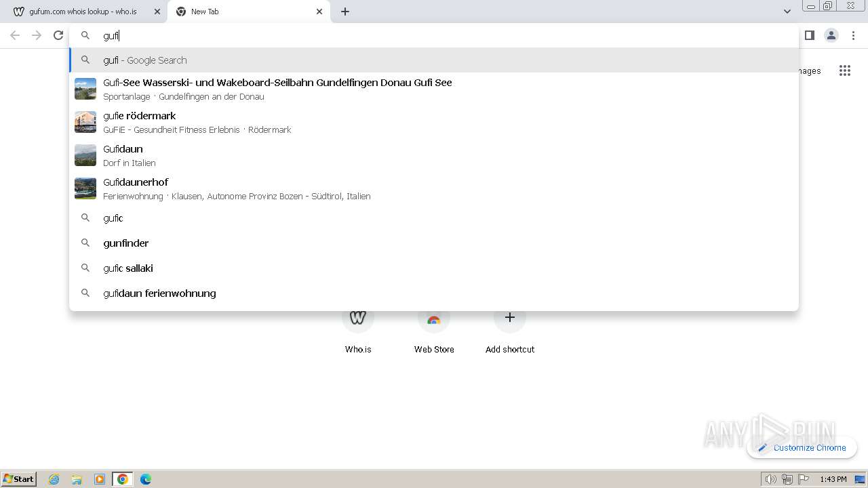The image size is (868, 488).
Task: Go forward using the forward arrow
Action: coord(37,35)
